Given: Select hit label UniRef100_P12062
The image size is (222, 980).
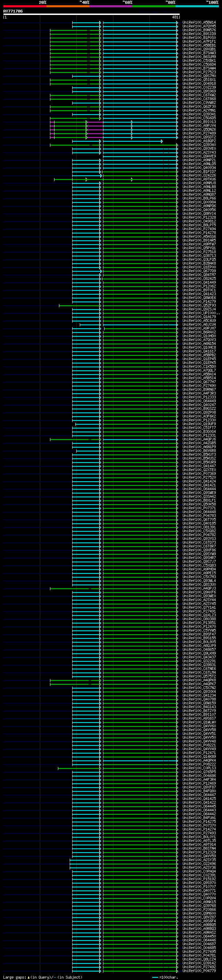Looking at the screenshot, I should click(x=199, y=286).
